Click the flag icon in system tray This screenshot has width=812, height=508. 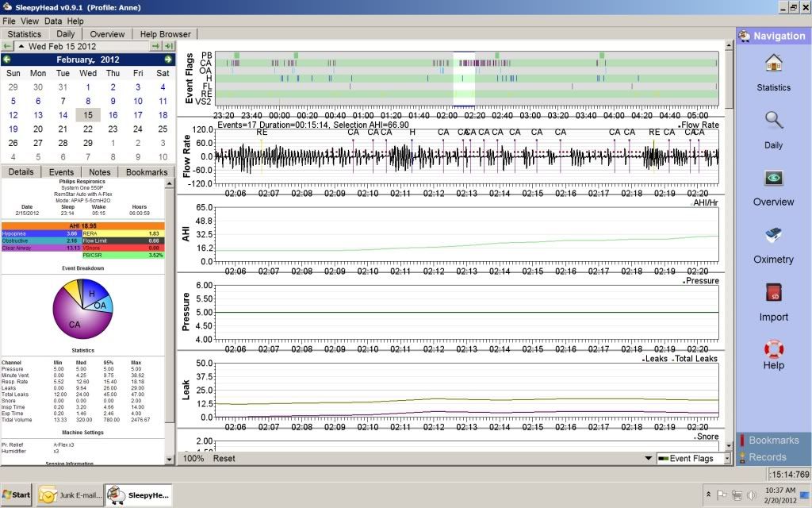(x=722, y=495)
